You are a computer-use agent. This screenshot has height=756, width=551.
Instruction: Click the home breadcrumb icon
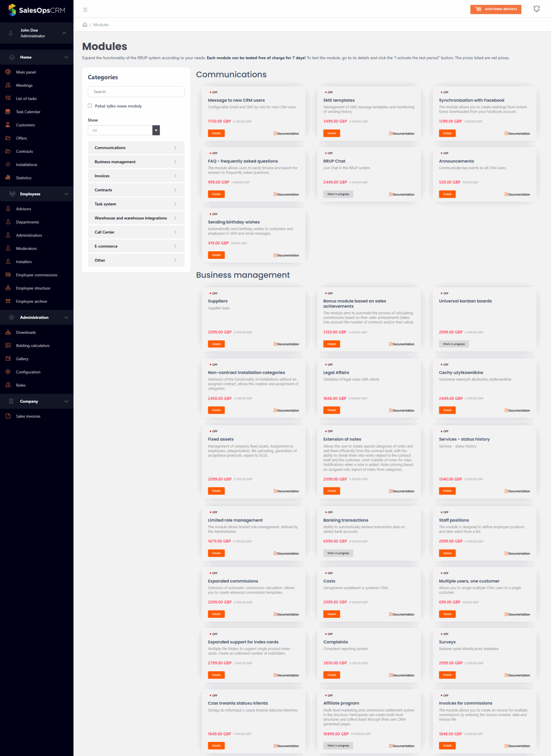pyautogui.click(x=85, y=25)
